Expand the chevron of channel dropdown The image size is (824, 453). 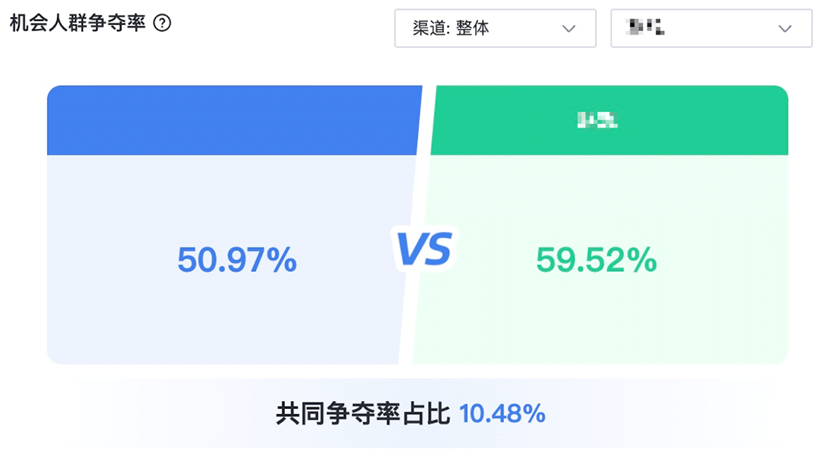pos(569,28)
